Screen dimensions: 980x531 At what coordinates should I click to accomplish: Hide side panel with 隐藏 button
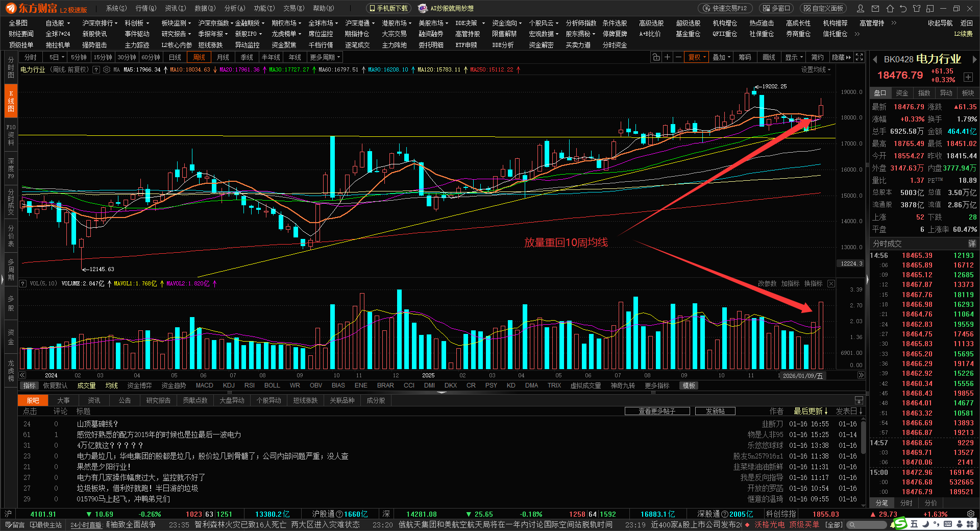[x=841, y=57]
